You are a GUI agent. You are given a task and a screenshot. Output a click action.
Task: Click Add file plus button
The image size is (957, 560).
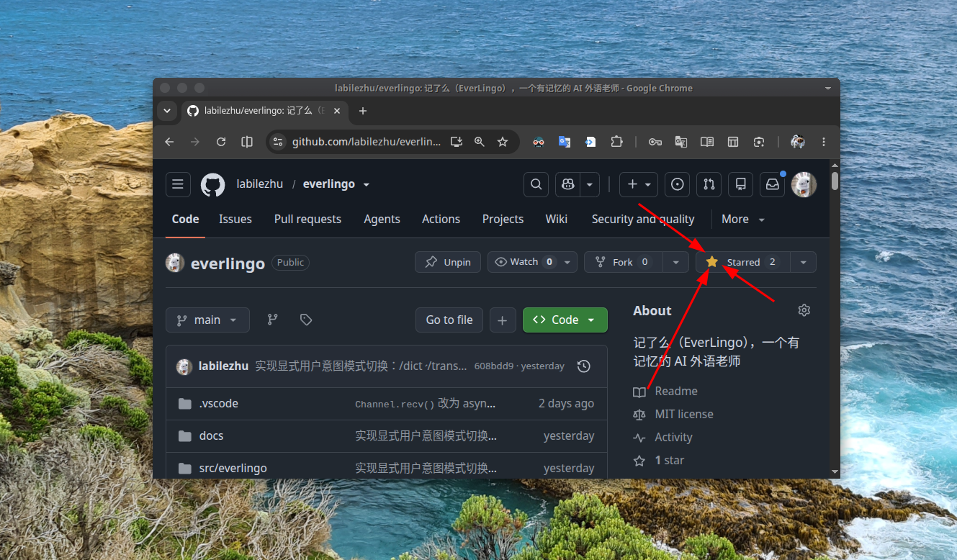(503, 320)
